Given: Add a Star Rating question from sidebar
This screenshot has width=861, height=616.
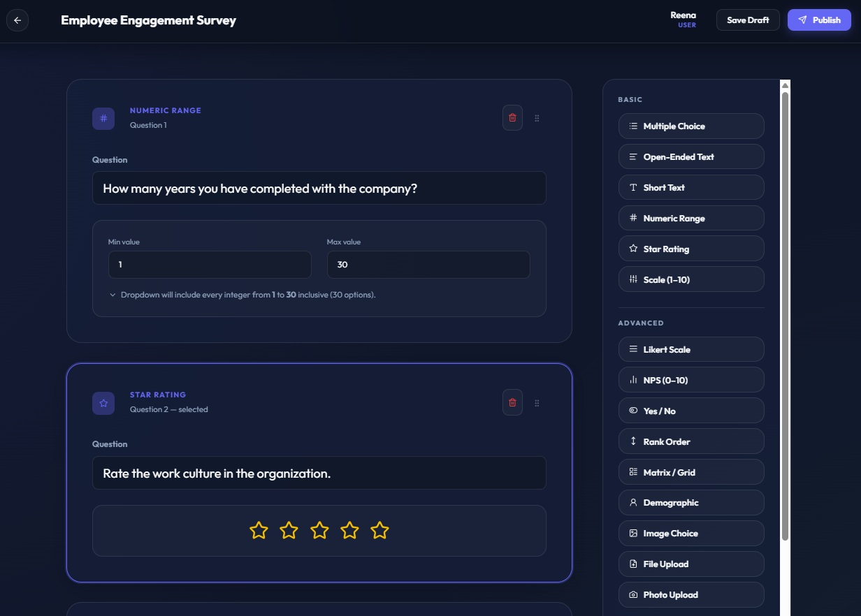Looking at the screenshot, I should 691,249.
